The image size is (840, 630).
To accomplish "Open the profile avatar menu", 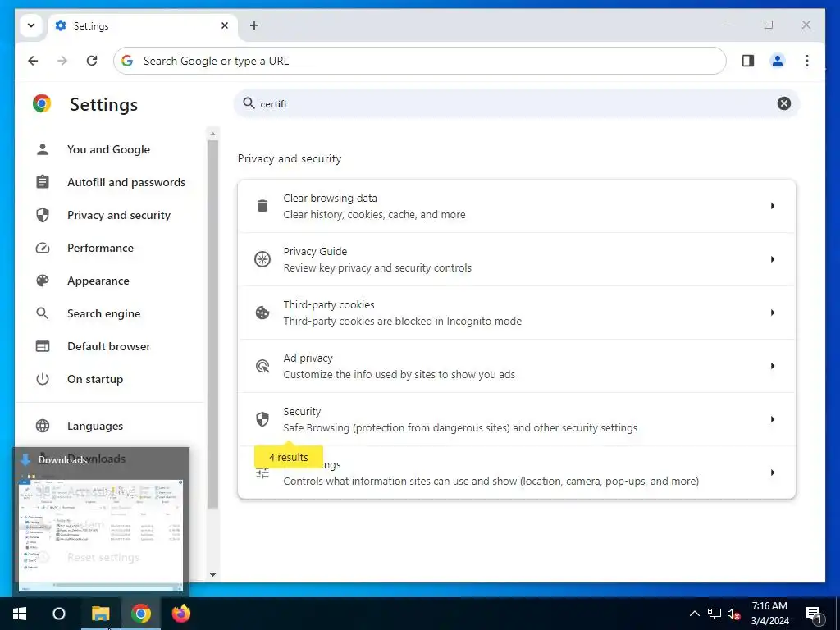I will 778,61.
